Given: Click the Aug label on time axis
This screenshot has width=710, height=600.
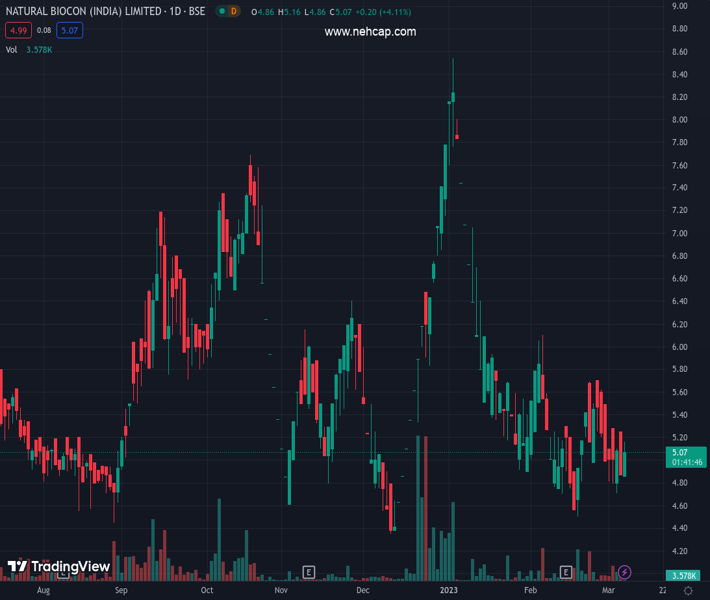Looking at the screenshot, I should (x=42, y=591).
